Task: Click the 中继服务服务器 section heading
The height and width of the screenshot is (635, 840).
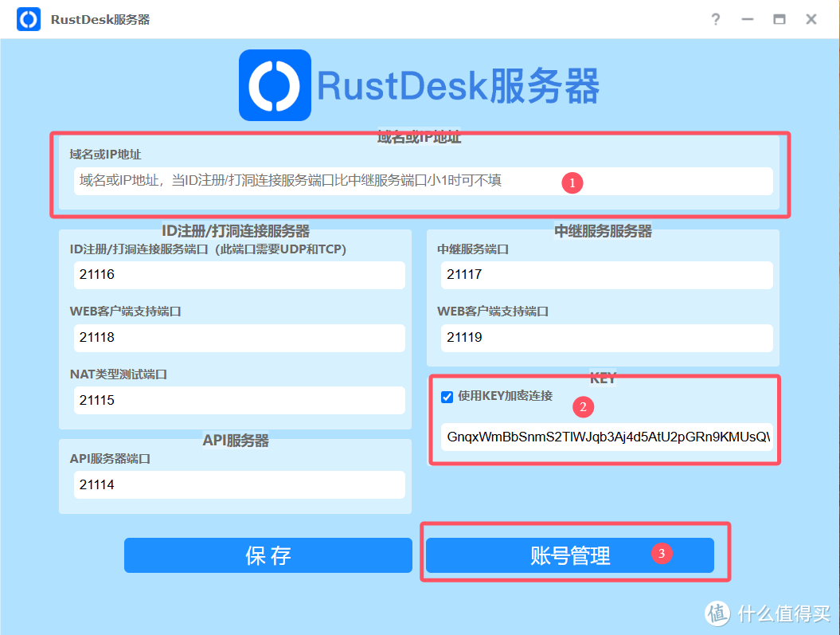Action: click(603, 231)
